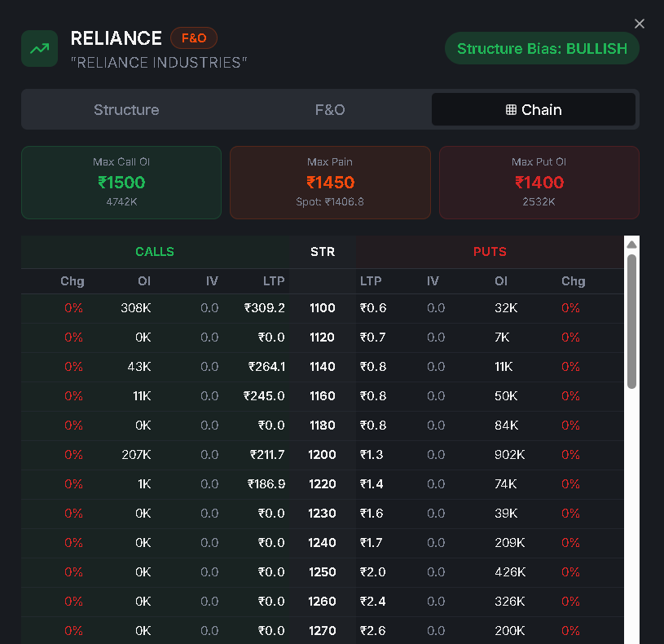Click scrollbar up arrow in chain table

[x=631, y=245]
